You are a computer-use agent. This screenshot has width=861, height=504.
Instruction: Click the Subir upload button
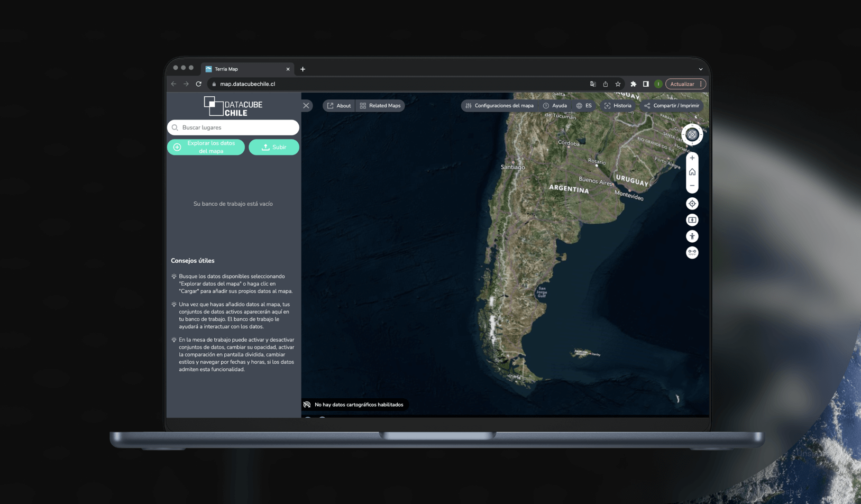(x=273, y=147)
